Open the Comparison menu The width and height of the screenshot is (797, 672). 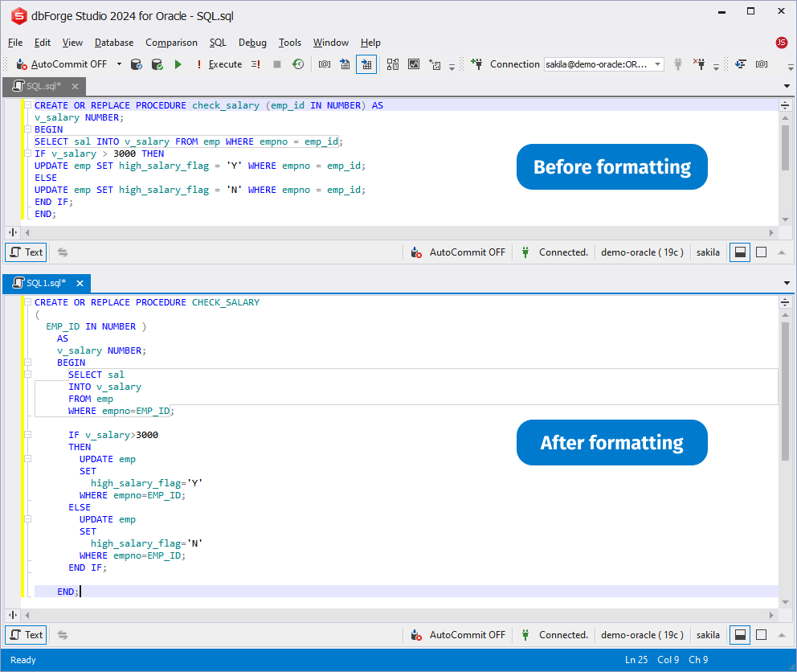171,43
